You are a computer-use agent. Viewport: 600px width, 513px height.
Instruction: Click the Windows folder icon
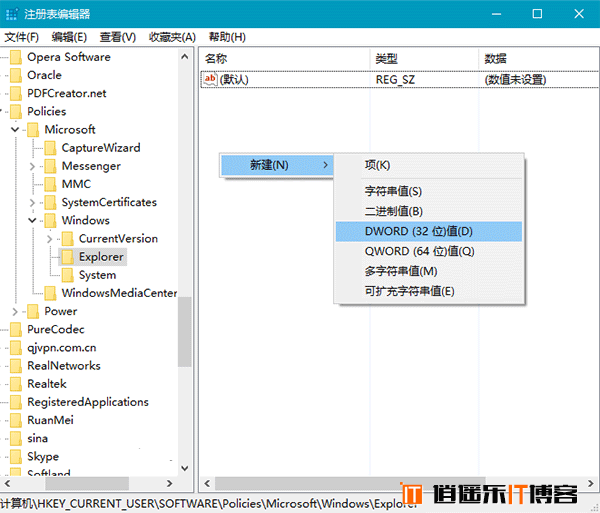[x=50, y=221]
